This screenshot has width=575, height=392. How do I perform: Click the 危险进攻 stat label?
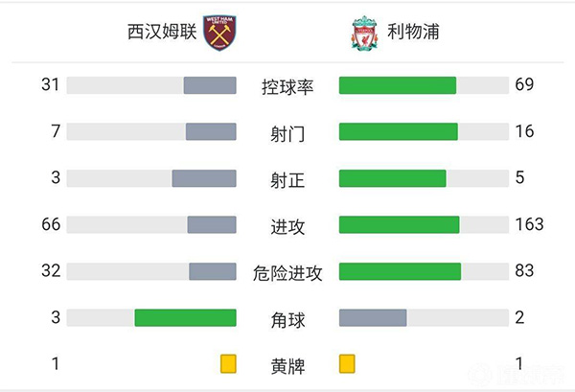(x=287, y=272)
